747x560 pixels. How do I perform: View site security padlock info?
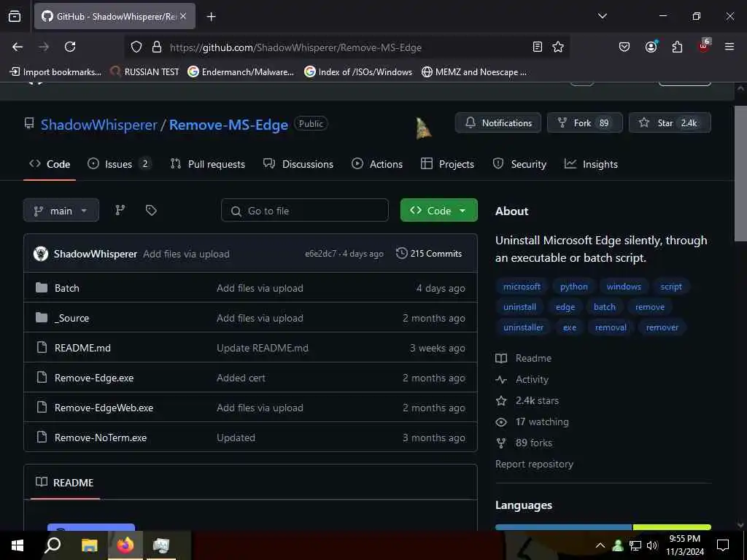[x=157, y=47]
